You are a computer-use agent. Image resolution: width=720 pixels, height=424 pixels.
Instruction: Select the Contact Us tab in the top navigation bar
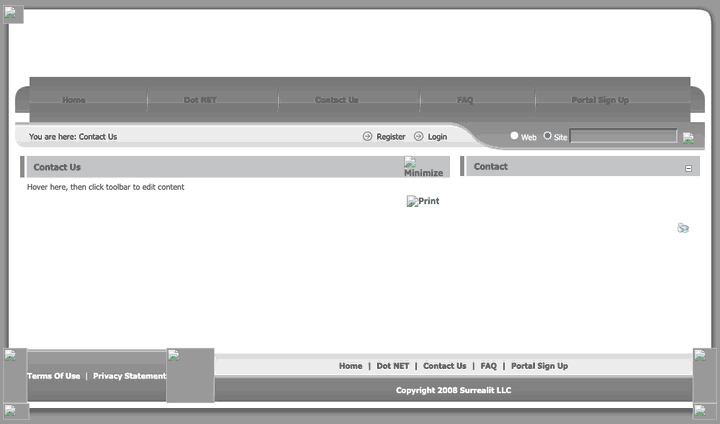point(337,100)
